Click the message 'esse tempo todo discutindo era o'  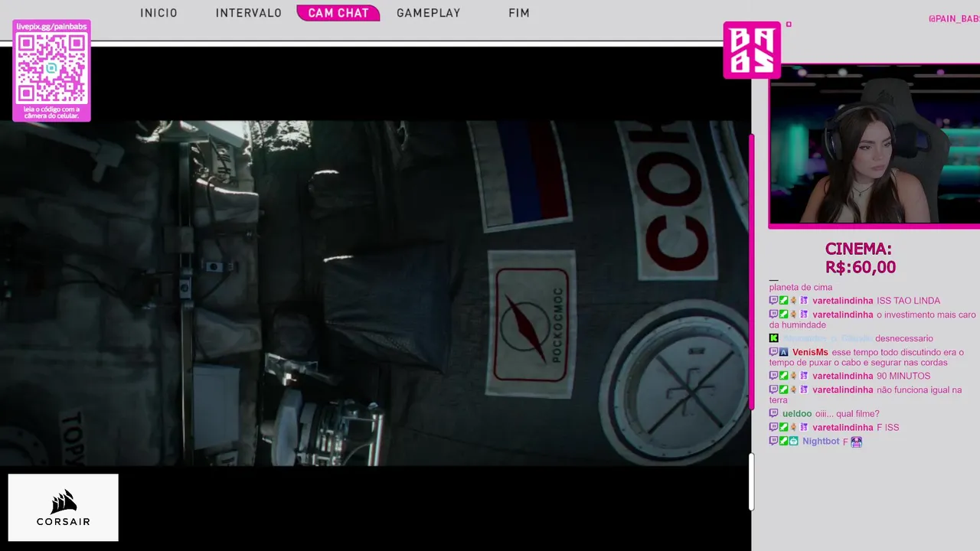897,352
